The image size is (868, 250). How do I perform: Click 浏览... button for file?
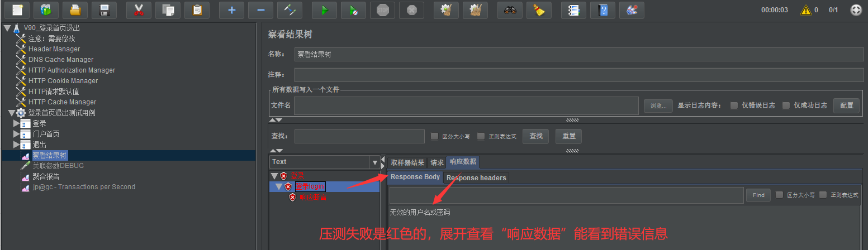tap(658, 105)
